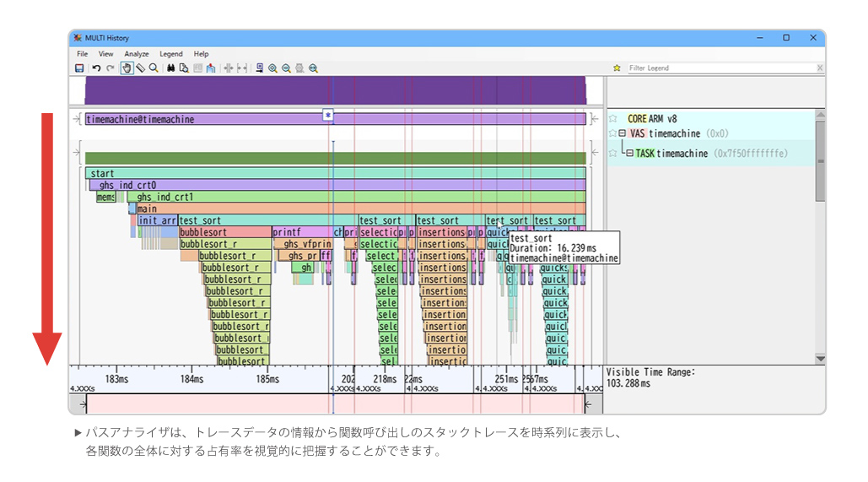This screenshot has height=482, width=868.
Task: Click the legend vertical scrollbar thumb
Action: [x=821, y=160]
